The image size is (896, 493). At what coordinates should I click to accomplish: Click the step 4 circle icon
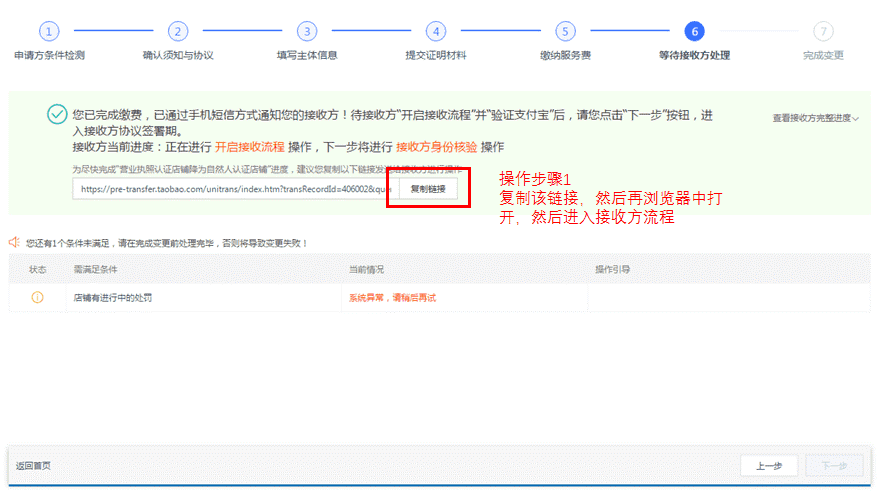435,32
